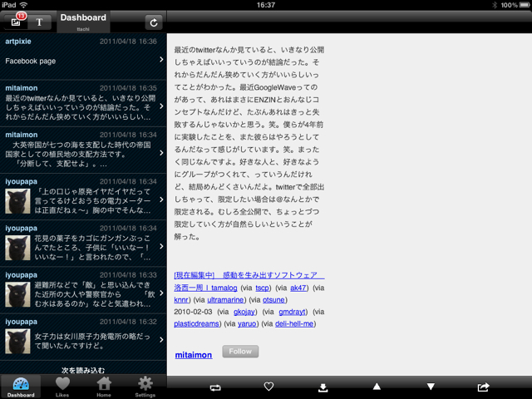Tap the download icon in bottom toolbar
532x399 pixels.
pos(323,387)
